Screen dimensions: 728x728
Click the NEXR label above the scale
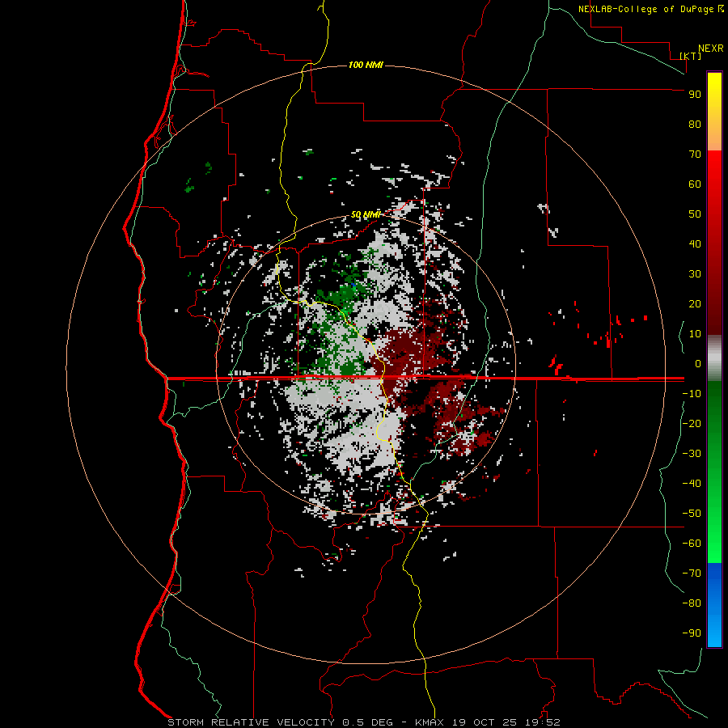click(711, 49)
